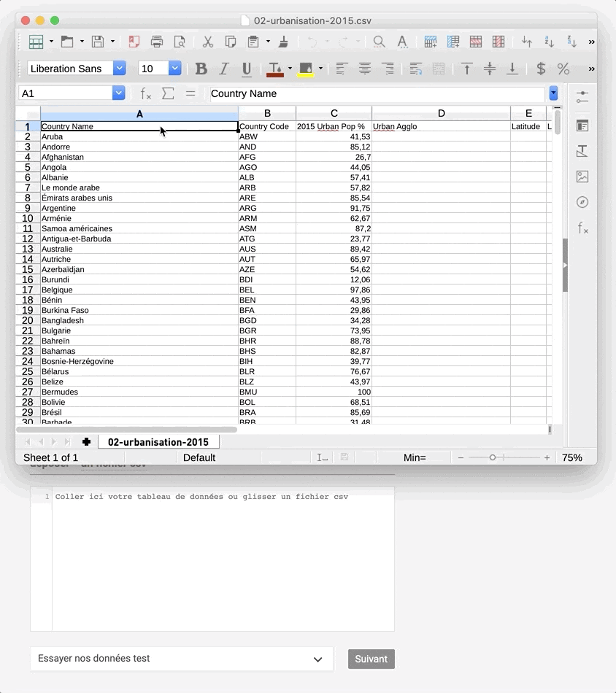Viewport: 616px width, 693px height.
Task: Open the Save options dropdown arrow
Action: [113, 42]
